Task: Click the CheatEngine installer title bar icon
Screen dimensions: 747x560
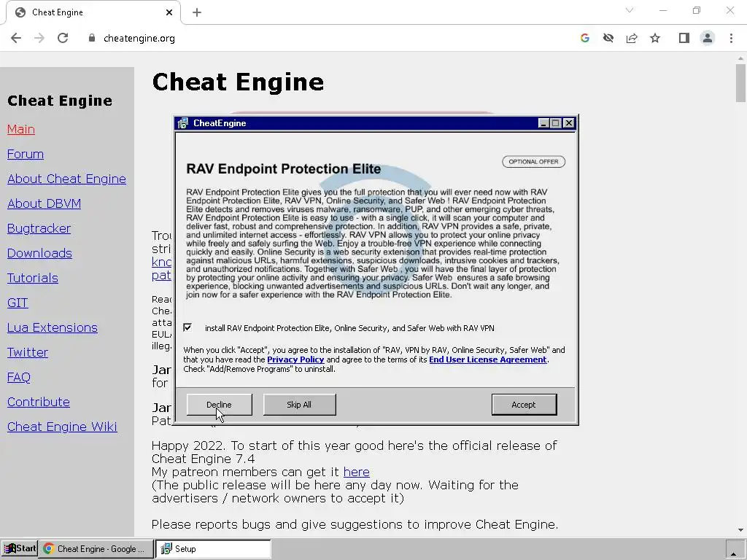Action: (x=183, y=123)
